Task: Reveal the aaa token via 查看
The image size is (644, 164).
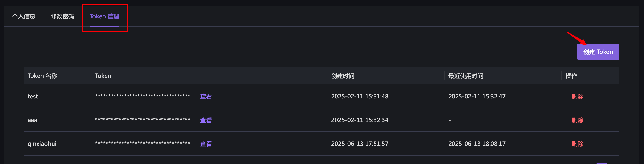Action: point(206,120)
